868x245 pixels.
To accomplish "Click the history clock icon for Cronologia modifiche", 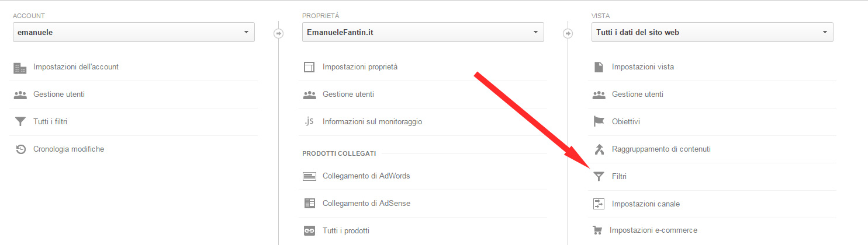I will point(20,149).
